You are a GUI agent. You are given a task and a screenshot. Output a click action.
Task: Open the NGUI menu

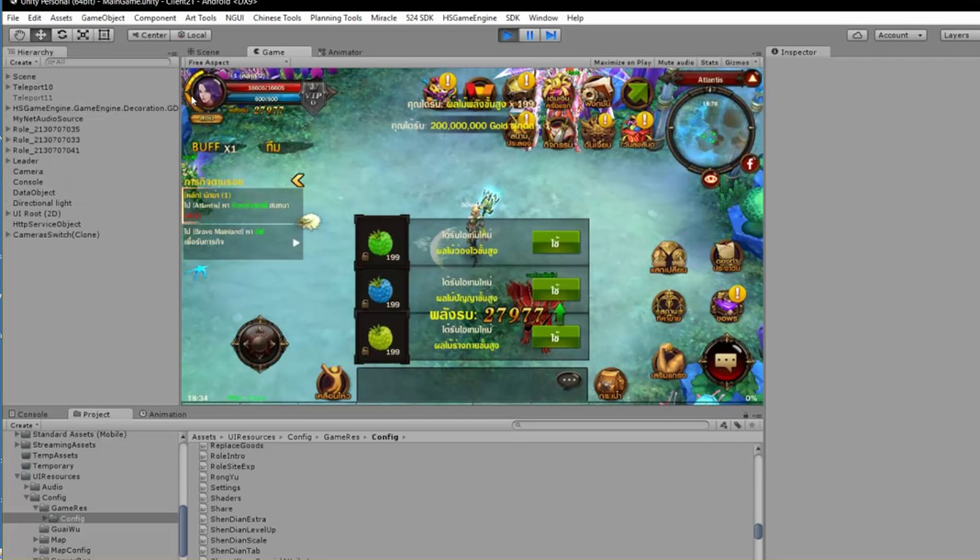pyautogui.click(x=235, y=17)
